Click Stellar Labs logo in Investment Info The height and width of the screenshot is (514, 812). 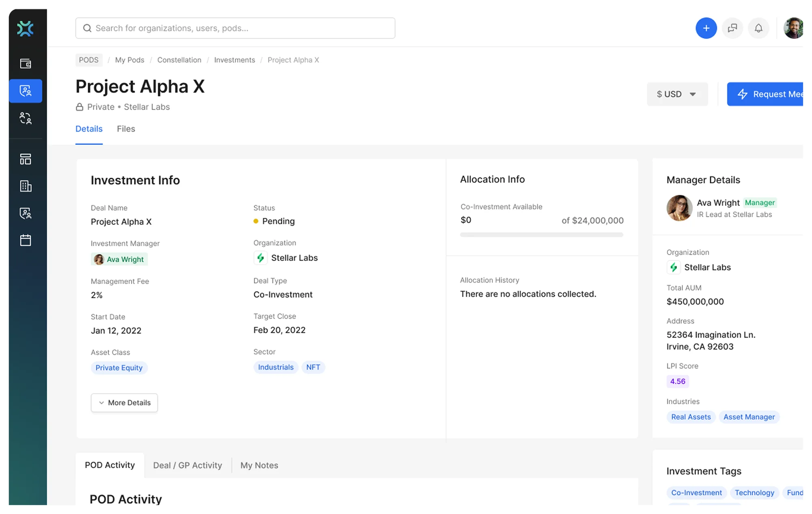click(260, 258)
